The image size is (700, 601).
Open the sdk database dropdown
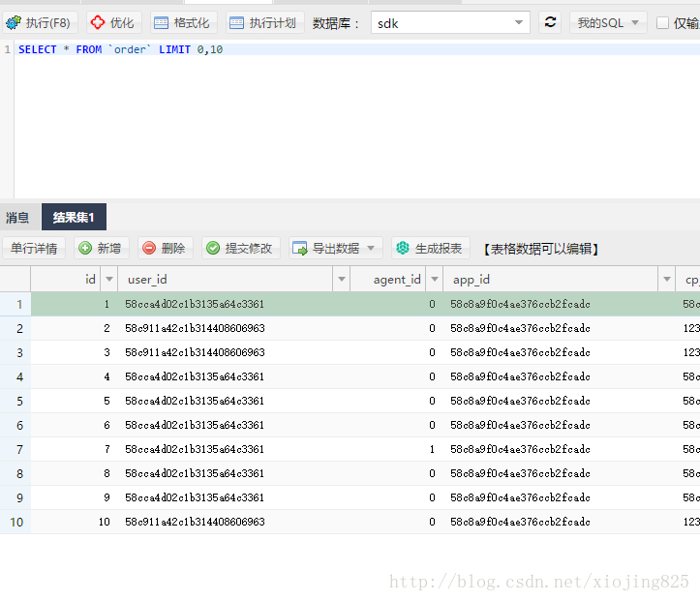[450, 23]
